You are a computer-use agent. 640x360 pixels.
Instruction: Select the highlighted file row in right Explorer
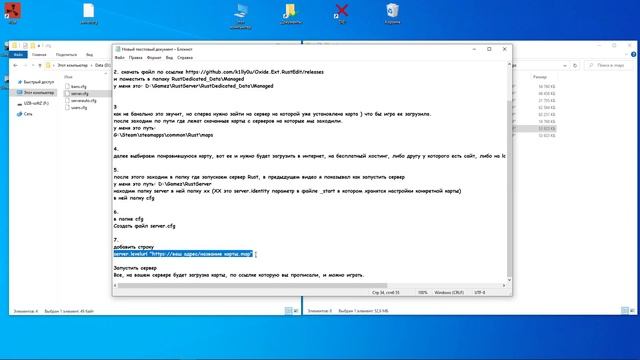tap(535, 129)
